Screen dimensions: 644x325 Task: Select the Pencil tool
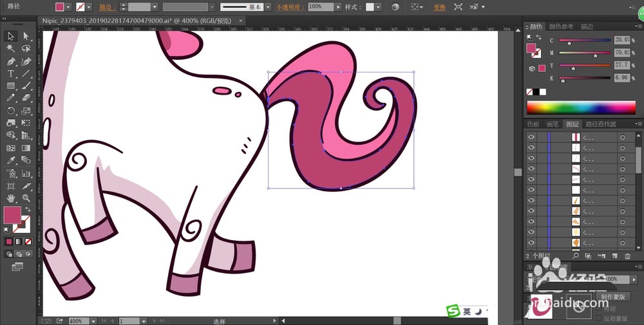[x=11, y=98]
